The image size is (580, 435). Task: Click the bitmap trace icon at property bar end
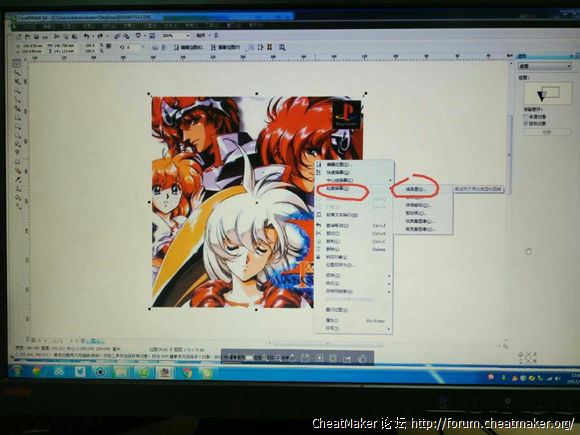(x=282, y=47)
